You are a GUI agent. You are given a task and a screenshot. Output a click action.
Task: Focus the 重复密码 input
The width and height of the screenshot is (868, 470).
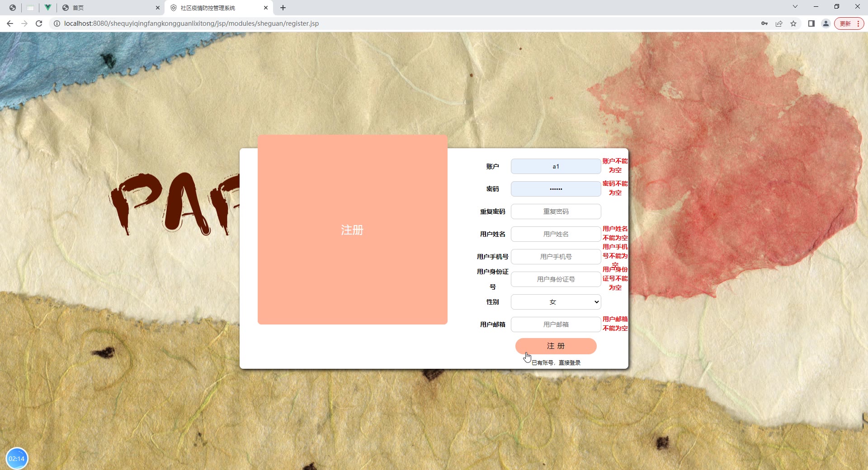point(556,211)
